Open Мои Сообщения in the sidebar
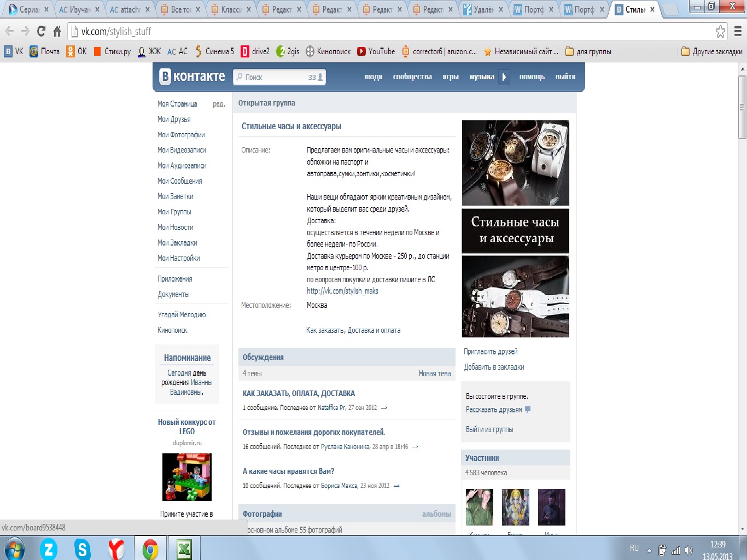The height and width of the screenshot is (560, 747). pos(180,181)
